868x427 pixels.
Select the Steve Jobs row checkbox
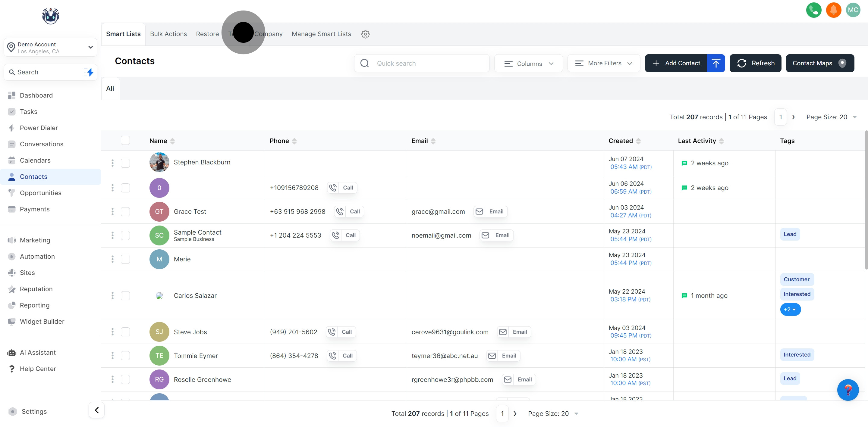(x=125, y=332)
